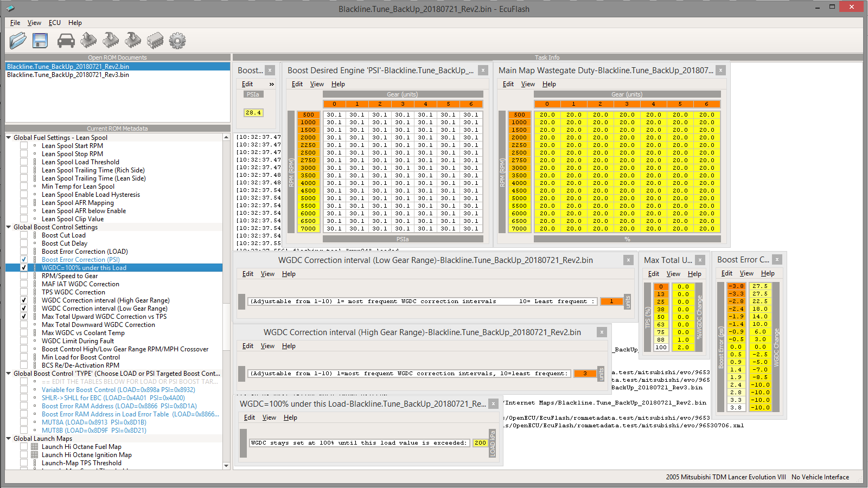Screen dimensions: 868x488
Task: Open options with the gear icon
Action: tap(177, 41)
